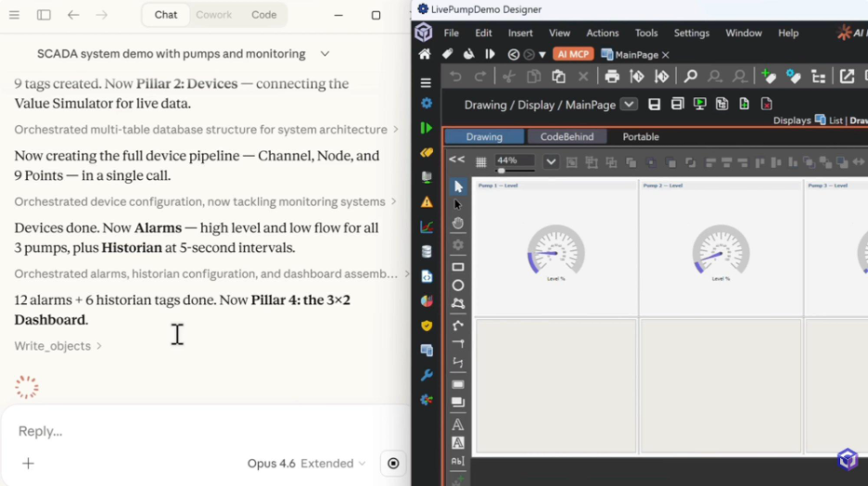Open the Security shield sidebar icon
The width and height of the screenshot is (868, 486).
427,326
